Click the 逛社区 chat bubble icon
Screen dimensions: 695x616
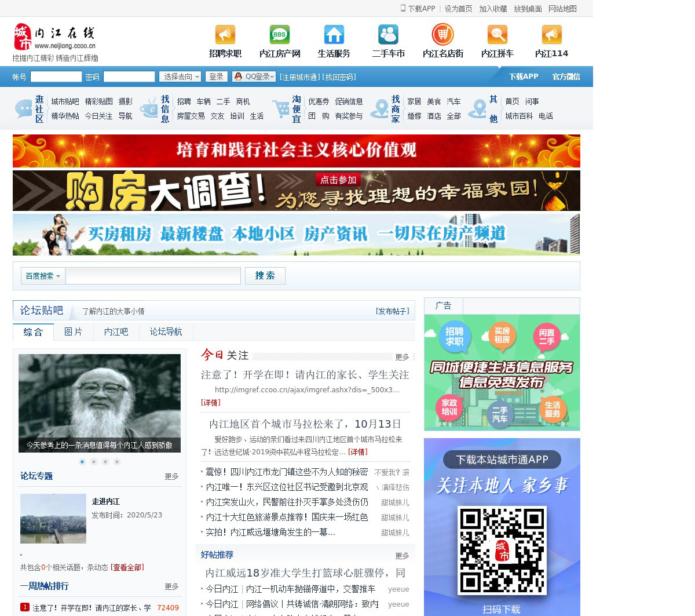tap(23, 109)
